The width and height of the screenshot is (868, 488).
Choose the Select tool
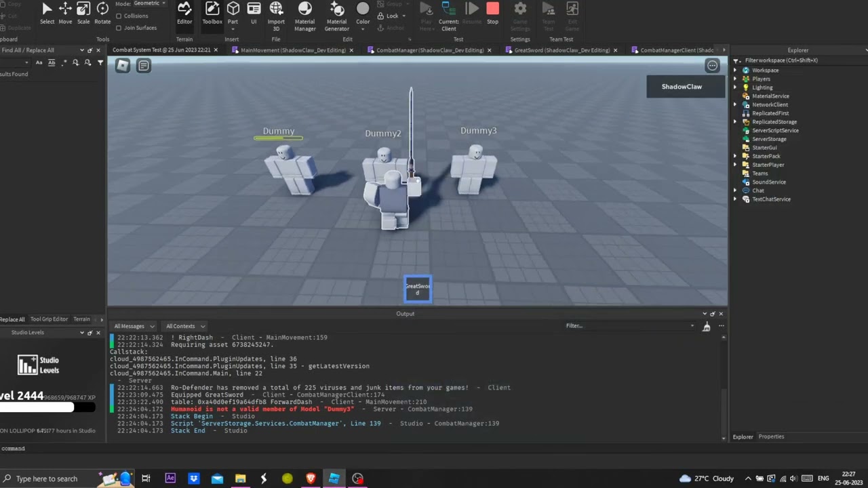[47, 13]
